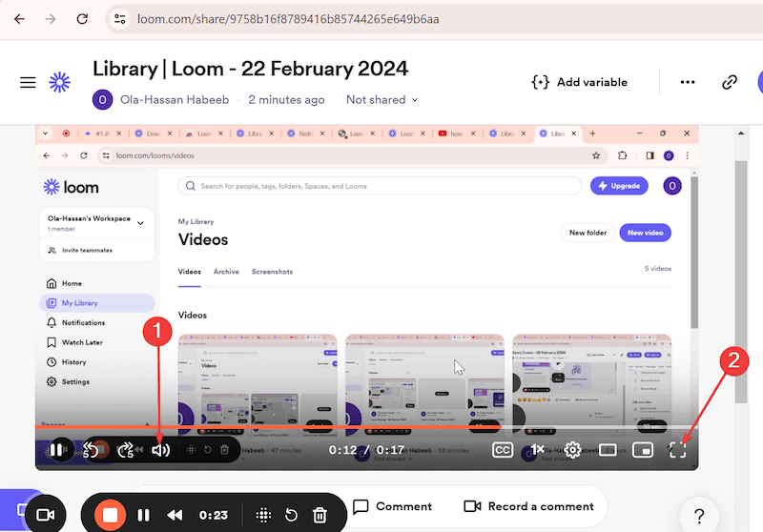The image size is (763, 532).
Task: Click the Ola-Hassan Habeeb author name
Action: pyautogui.click(x=175, y=100)
